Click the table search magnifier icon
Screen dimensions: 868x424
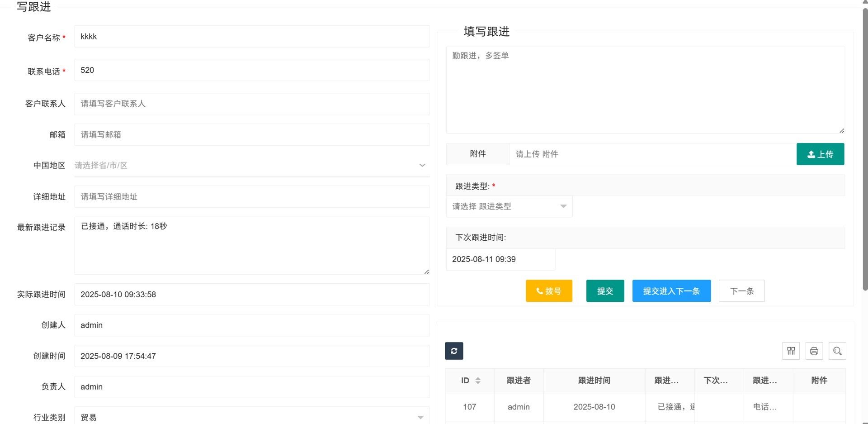click(837, 351)
